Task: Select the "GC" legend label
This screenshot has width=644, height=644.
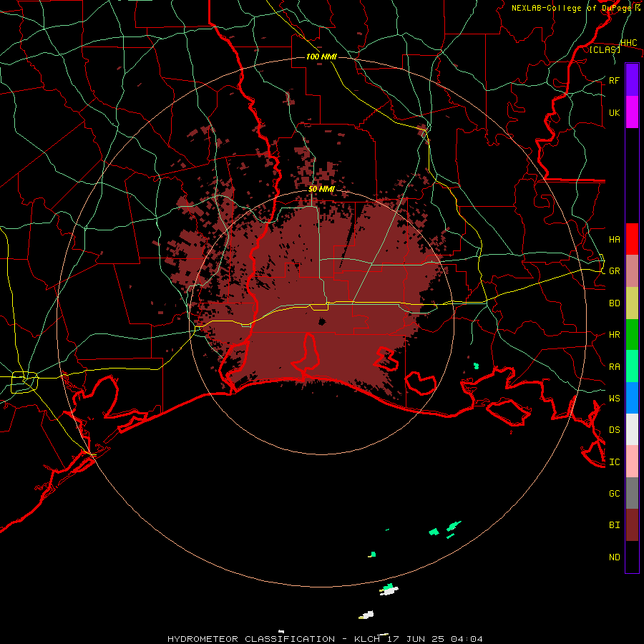Action: coord(614,494)
